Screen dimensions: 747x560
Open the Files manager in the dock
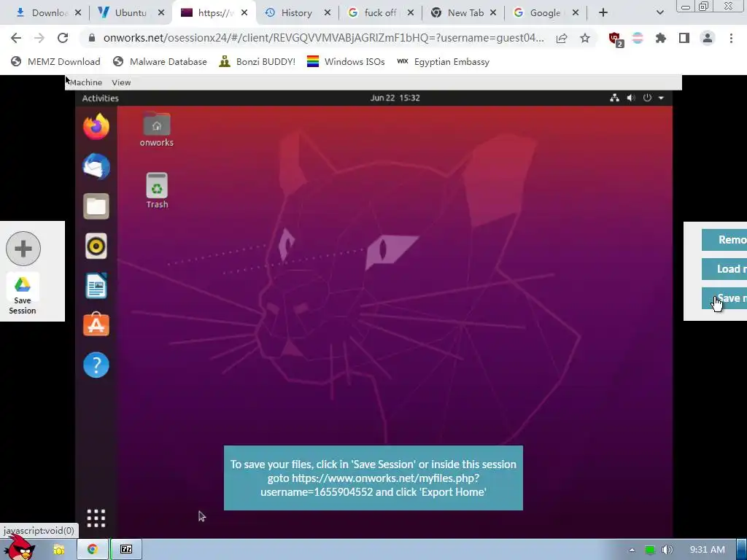[96, 206]
